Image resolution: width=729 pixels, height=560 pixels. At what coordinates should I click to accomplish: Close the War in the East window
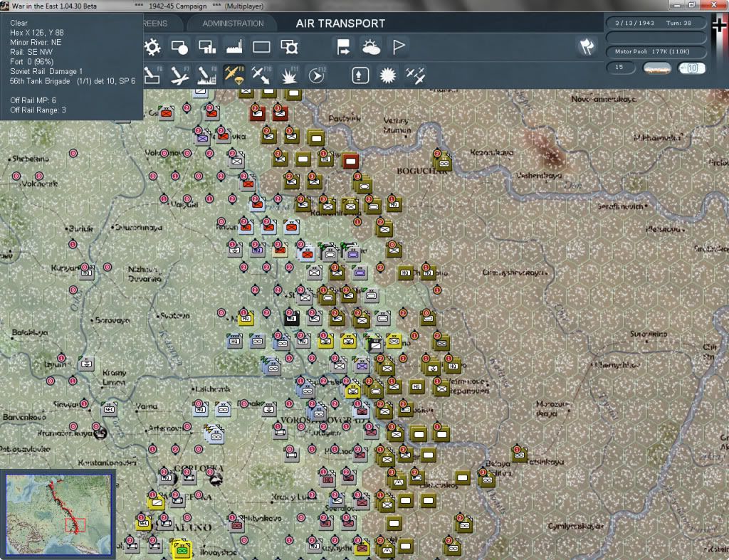tap(714, 5)
